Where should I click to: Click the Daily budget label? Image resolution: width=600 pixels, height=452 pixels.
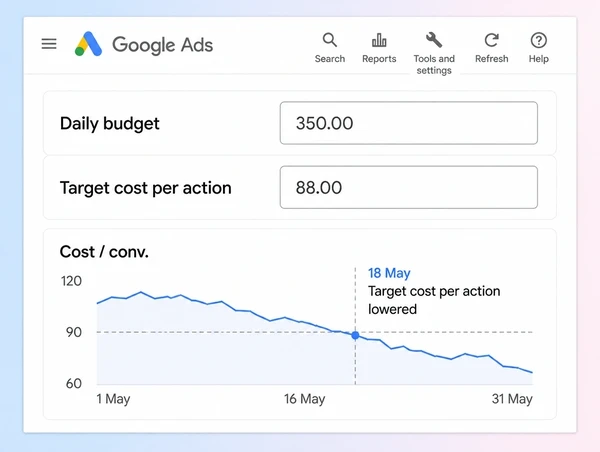coord(109,124)
